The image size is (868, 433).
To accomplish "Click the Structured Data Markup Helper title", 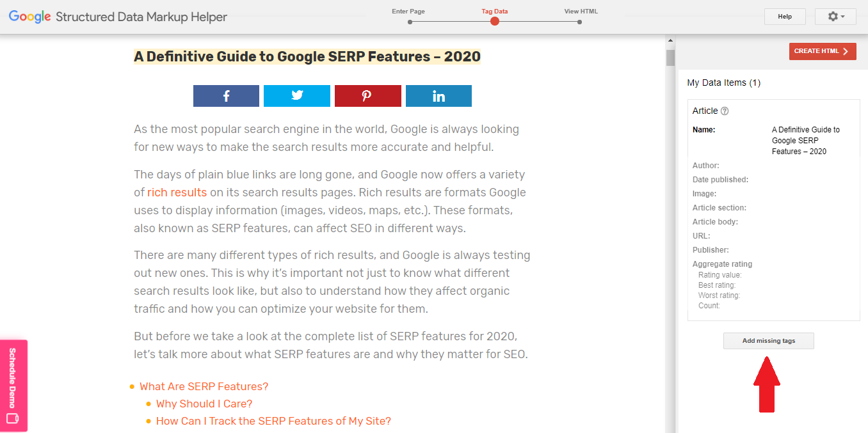I will (141, 17).
